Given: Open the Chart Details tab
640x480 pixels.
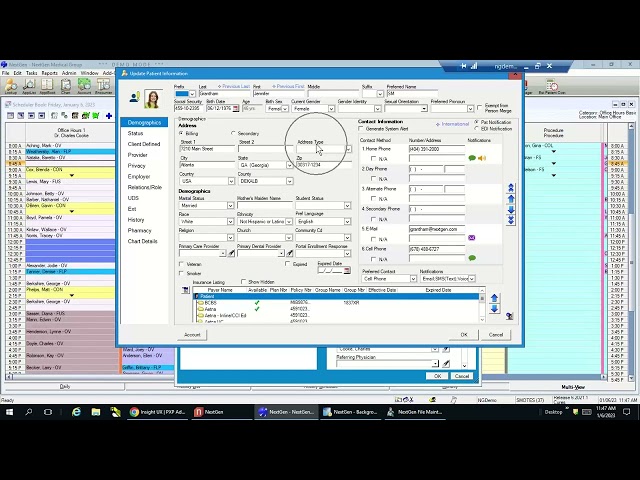Looking at the screenshot, I should click(142, 241).
